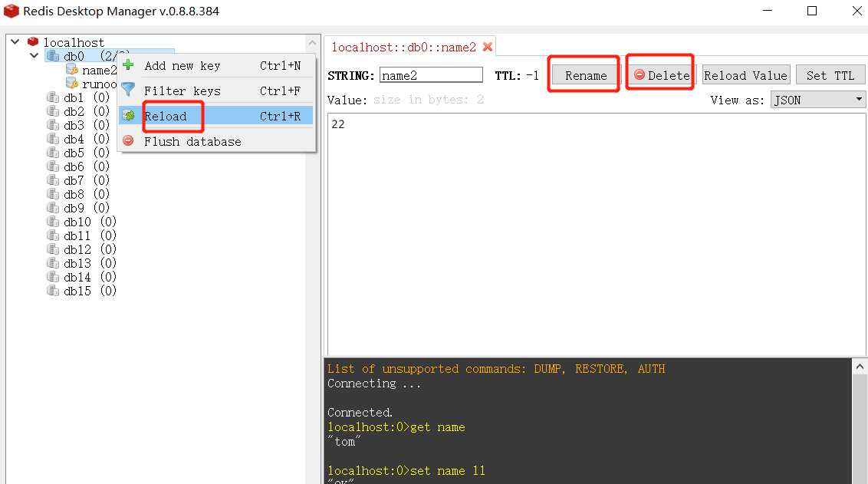Image resolution: width=868 pixels, height=484 pixels.
Task: Click the 'size in bytes: 2' text
Action: 429,100
